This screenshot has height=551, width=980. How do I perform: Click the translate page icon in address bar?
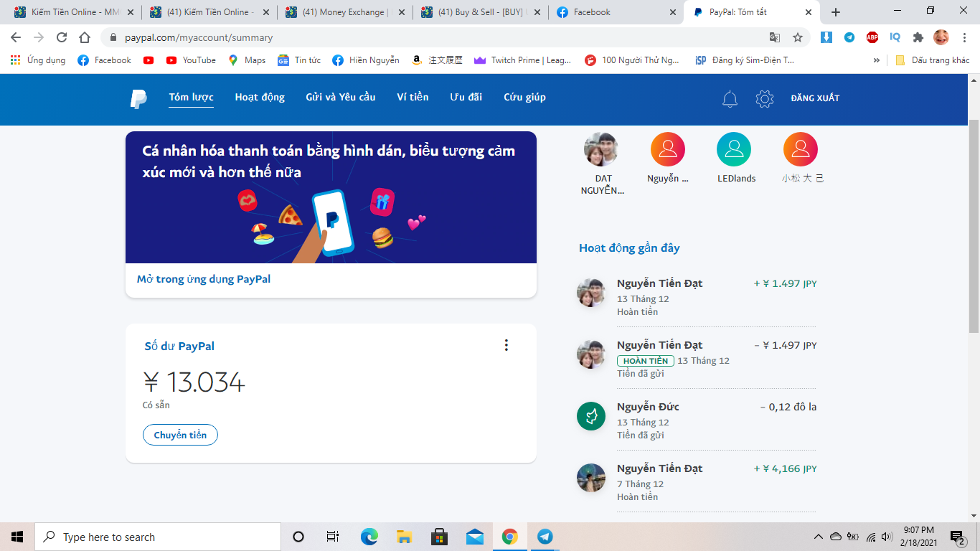(775, 37)
